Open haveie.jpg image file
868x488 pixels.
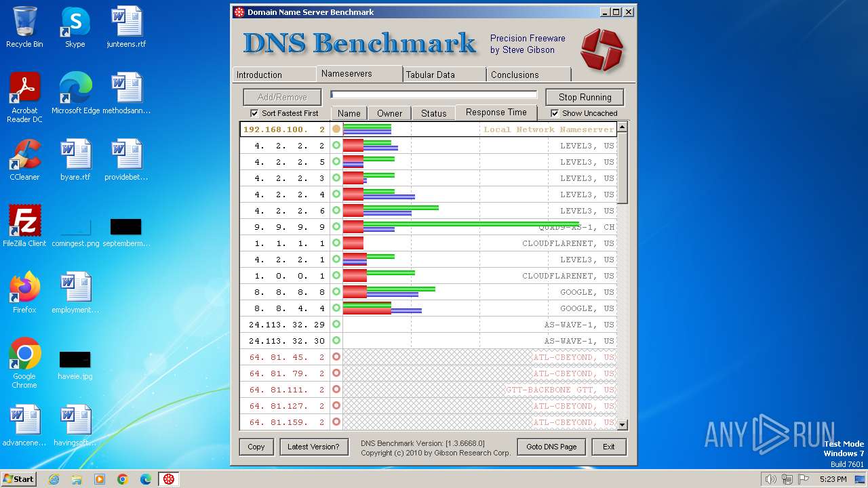tap(75, 366)
